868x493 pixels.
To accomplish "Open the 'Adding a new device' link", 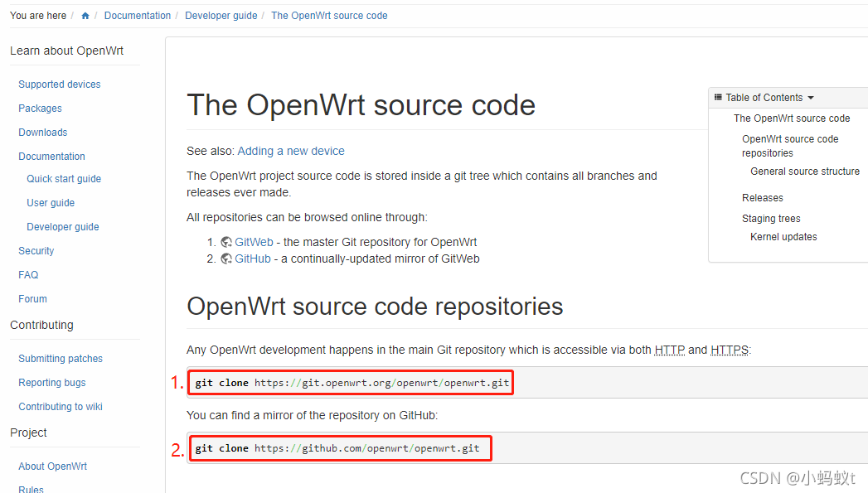I will pyautogui.click(x=291, y=151).
